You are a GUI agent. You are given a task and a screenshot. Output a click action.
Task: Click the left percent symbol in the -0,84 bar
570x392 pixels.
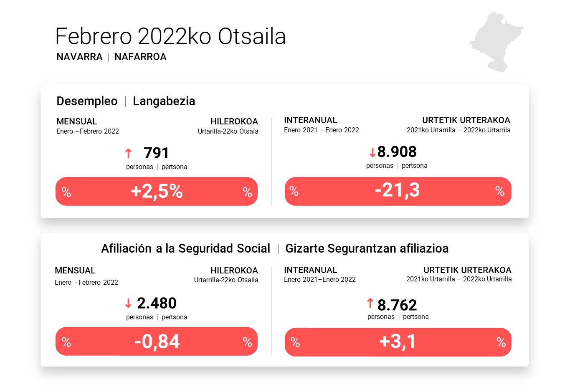(66, 342)
